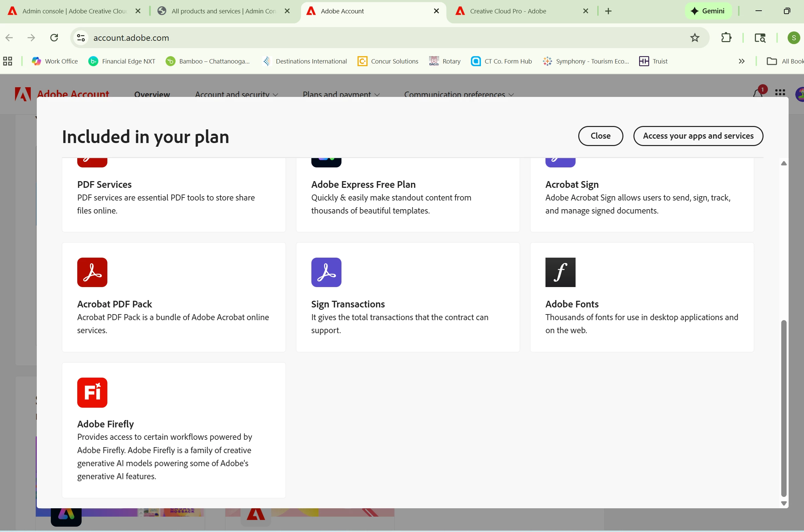Viewport: 804px width, 532px height.
Task: Switch to the Admin console tab
Action: (x=74, y=11)
